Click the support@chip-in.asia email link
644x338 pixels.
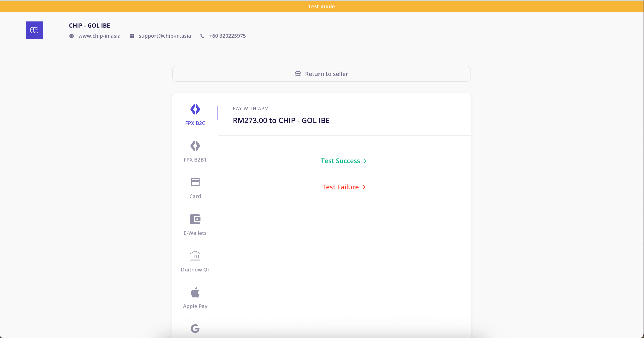pyautogui.click(x=165, y=36)
